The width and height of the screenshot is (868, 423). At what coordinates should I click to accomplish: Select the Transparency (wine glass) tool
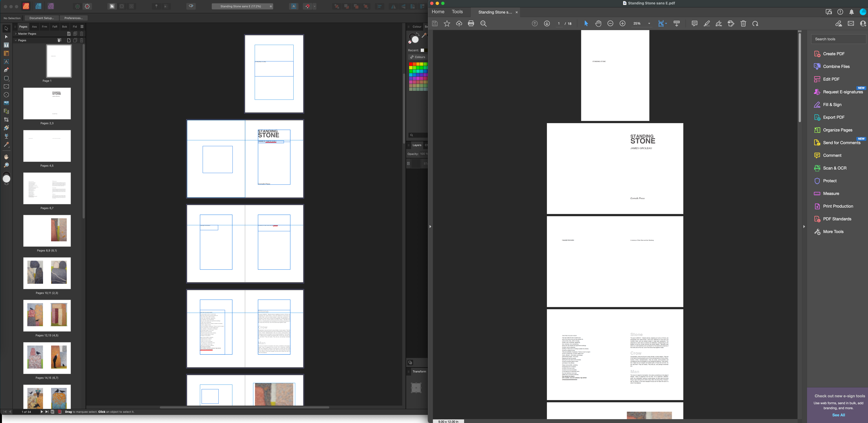tap(6, 136)
